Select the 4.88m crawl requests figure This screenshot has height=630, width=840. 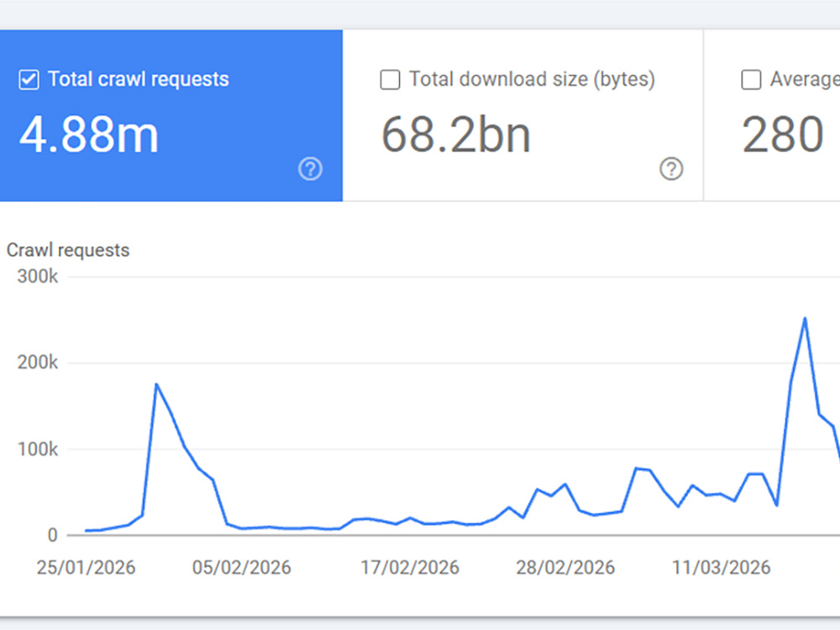click(x=89, y=134)
